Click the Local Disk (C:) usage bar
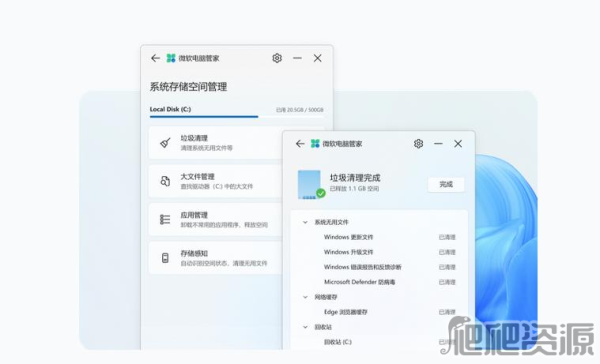 click(236, 116)
